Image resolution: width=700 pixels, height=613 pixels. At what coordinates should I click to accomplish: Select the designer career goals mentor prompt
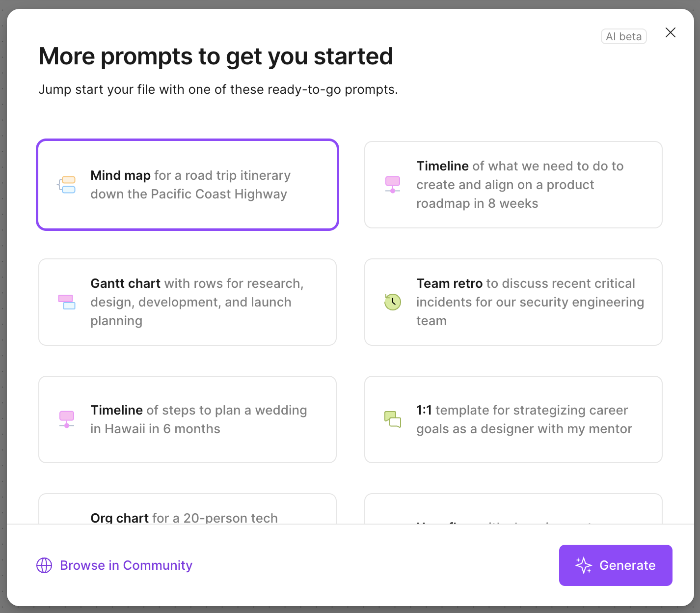click(x=523, y=419)
